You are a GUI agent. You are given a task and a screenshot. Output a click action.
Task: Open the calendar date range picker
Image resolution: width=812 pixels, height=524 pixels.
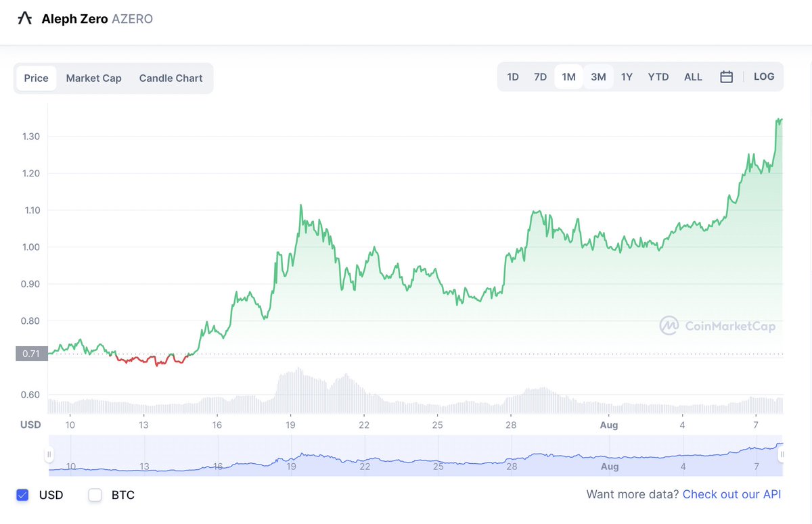727,76
